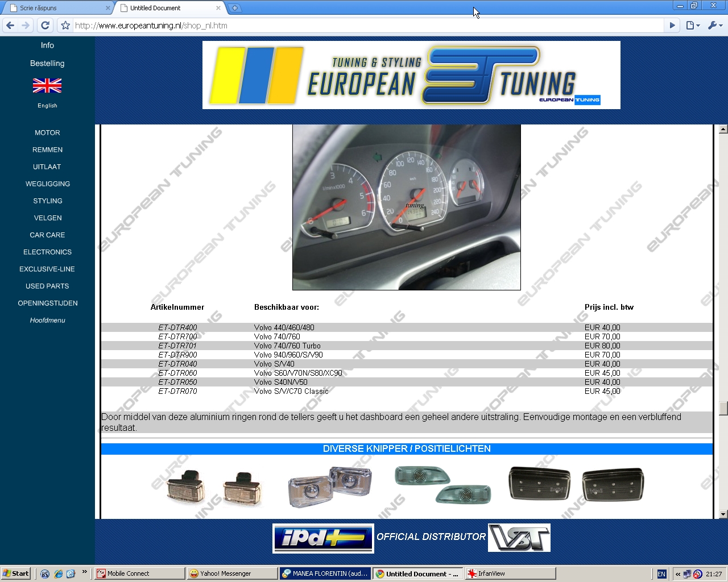Click article number ET-DTR050
The width and height of the screenshot is (728, 582).
point(177,382)
